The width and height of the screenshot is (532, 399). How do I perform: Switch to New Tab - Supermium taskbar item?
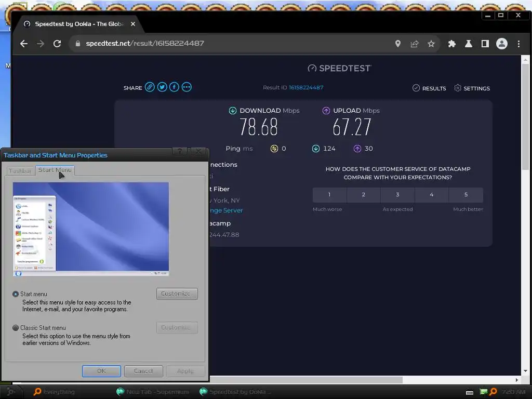[153, 392]
